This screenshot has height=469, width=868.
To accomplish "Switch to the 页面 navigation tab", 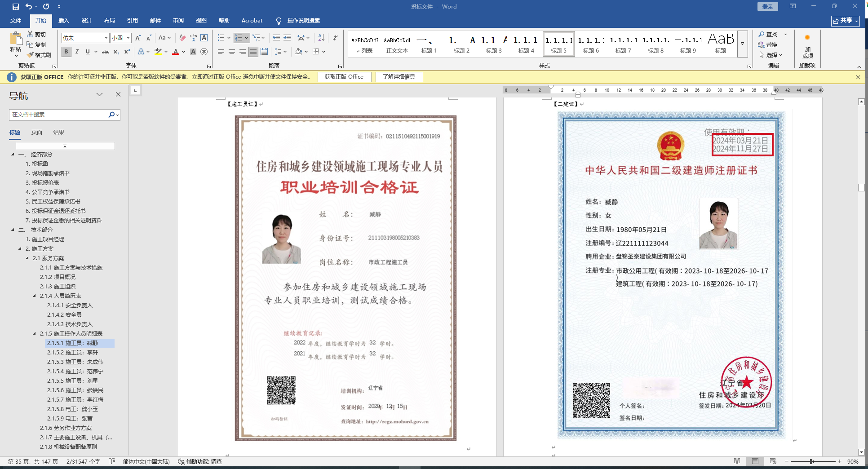I will click(37, 133).
